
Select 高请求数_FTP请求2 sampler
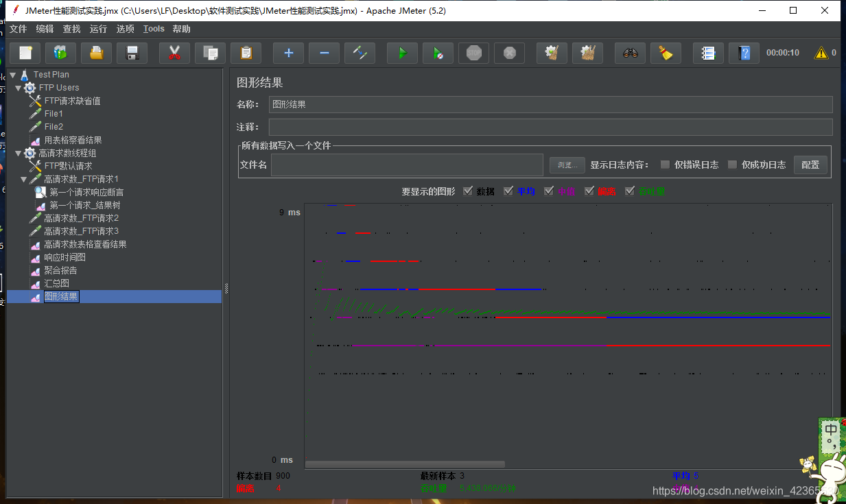[81, 218]
